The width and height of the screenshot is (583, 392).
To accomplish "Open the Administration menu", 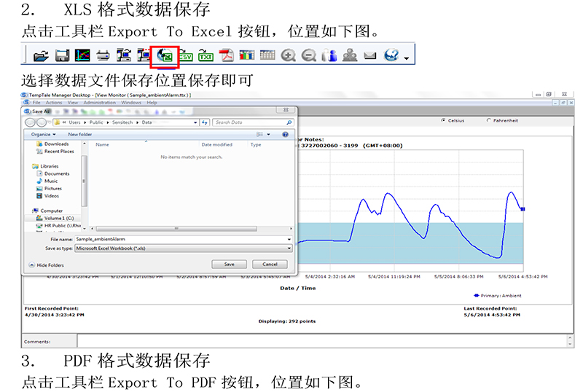I will tap(100, 103).
